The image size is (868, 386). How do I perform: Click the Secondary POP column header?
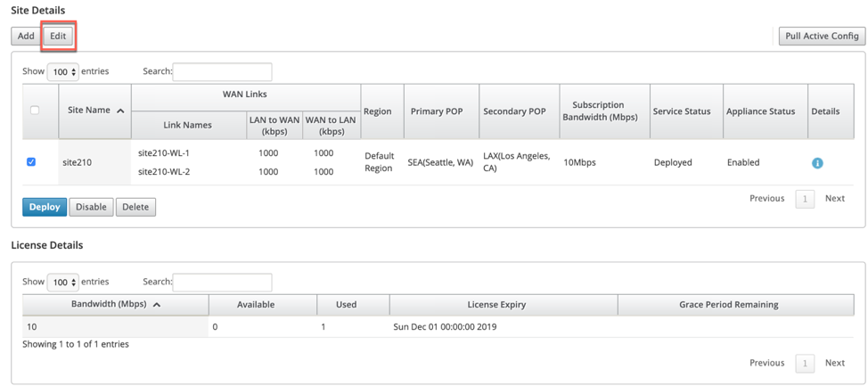520,111
